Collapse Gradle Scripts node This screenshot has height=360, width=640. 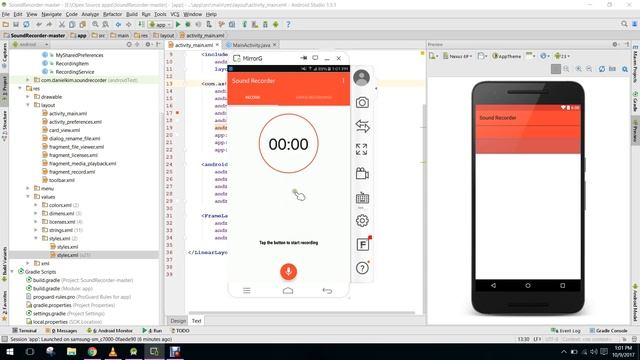click(12, 271)
